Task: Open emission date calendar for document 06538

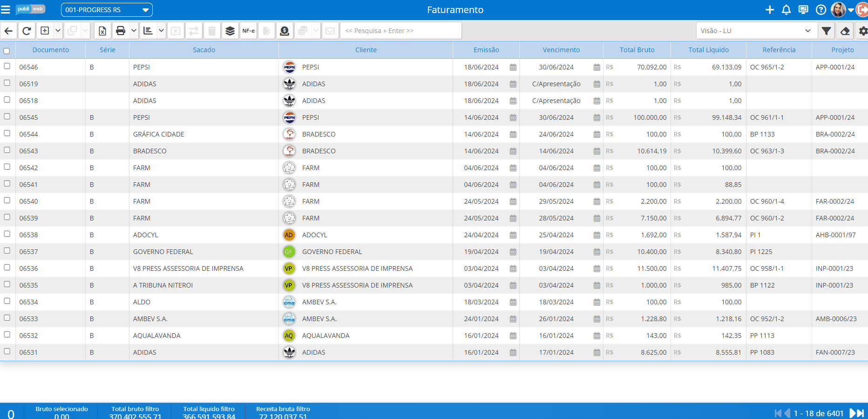Action: [x=513, y=235]
